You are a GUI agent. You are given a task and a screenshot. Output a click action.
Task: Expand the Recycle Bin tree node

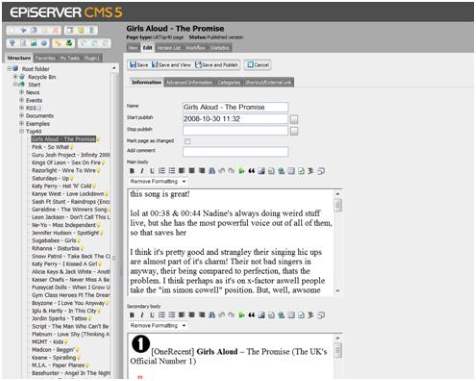(15, 77)
